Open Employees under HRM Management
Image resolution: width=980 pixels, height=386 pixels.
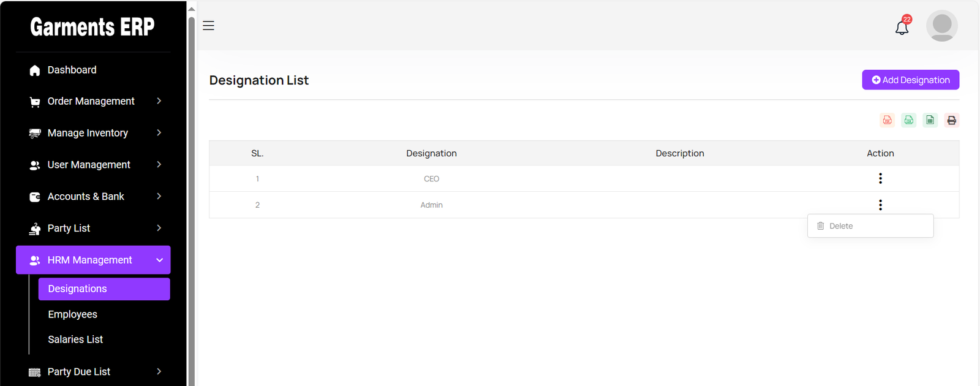[73, 314]
